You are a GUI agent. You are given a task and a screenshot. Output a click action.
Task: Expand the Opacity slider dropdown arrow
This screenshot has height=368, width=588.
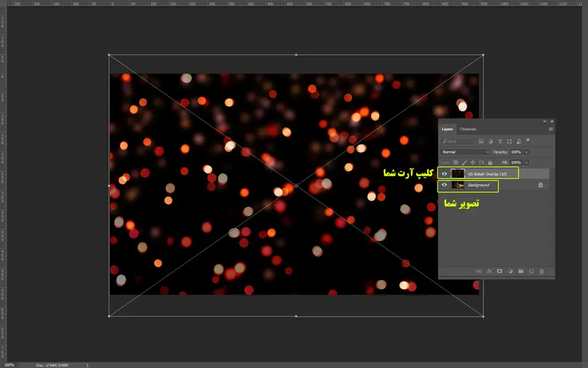[526, 152]
